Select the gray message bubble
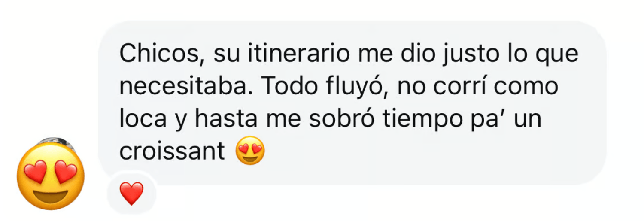The image size is (644, 221). coord(352,103)
